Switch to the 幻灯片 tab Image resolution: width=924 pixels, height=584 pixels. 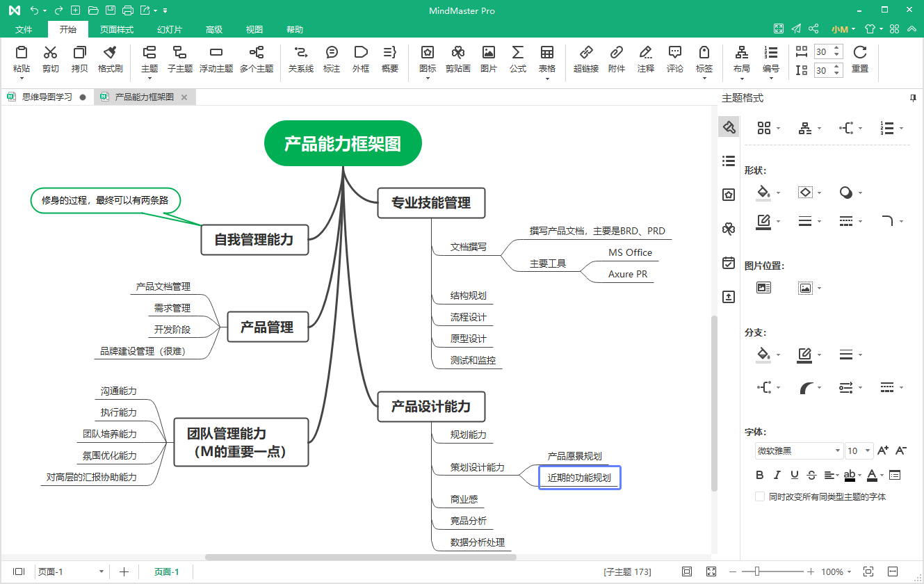[x=170, y=30]
